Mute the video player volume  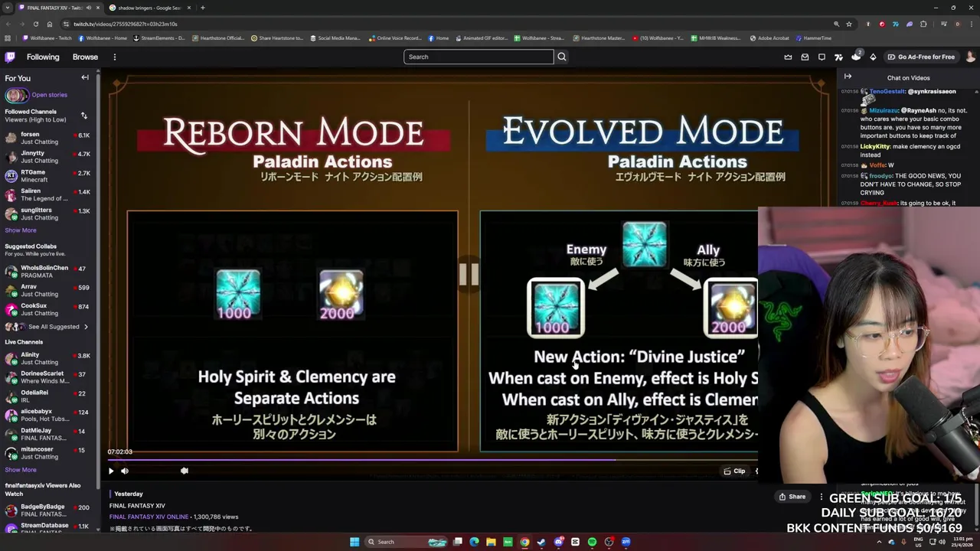click(125, 471)
